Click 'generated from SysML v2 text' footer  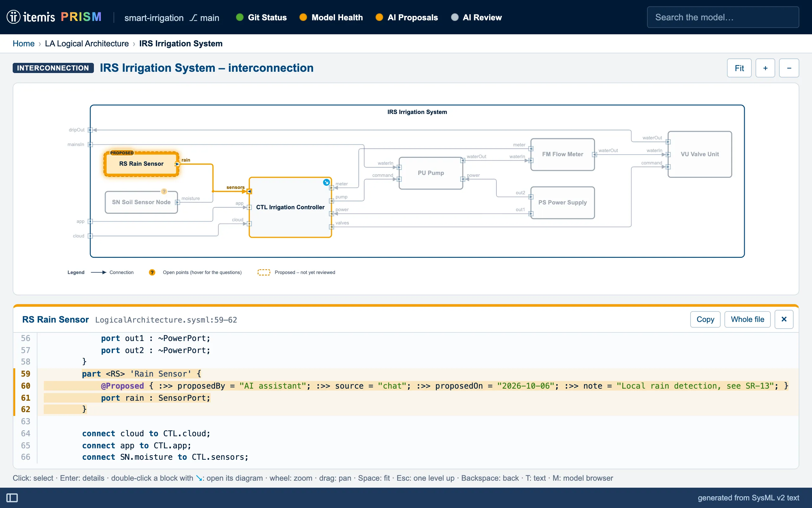(x=748, y=498)
